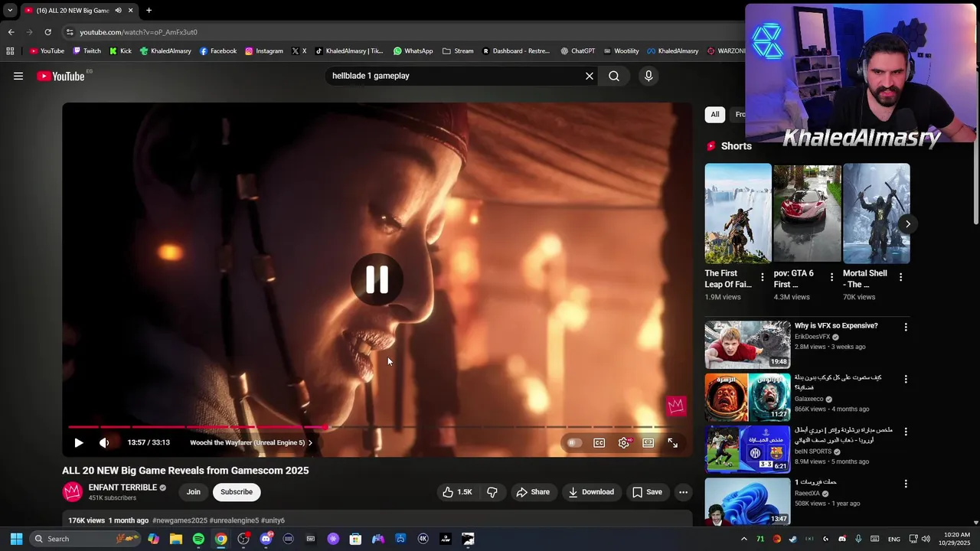Open the Chrome apps grid shortcut
Screen dimensions: 980x551
coord(10,51)
